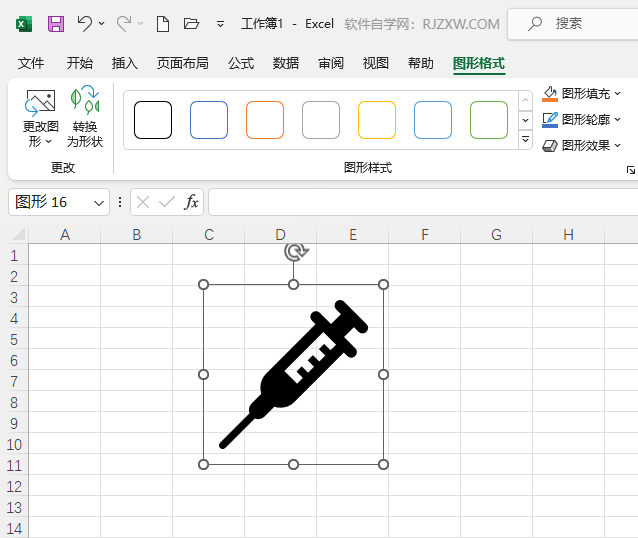Create a new blank workbook icon
The image size is (638, 538).
[x=163, y=24]
